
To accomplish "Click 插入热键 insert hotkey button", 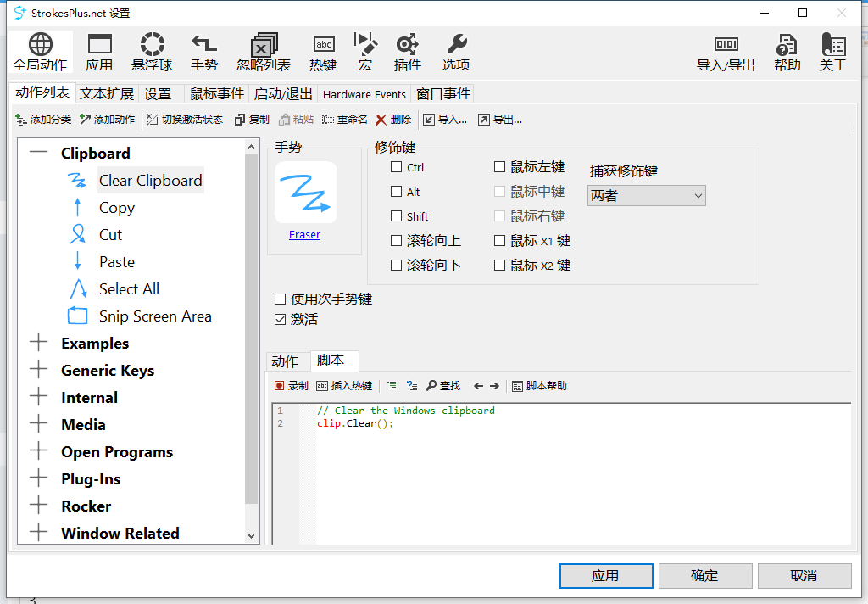I will click(x=344, y=386).
